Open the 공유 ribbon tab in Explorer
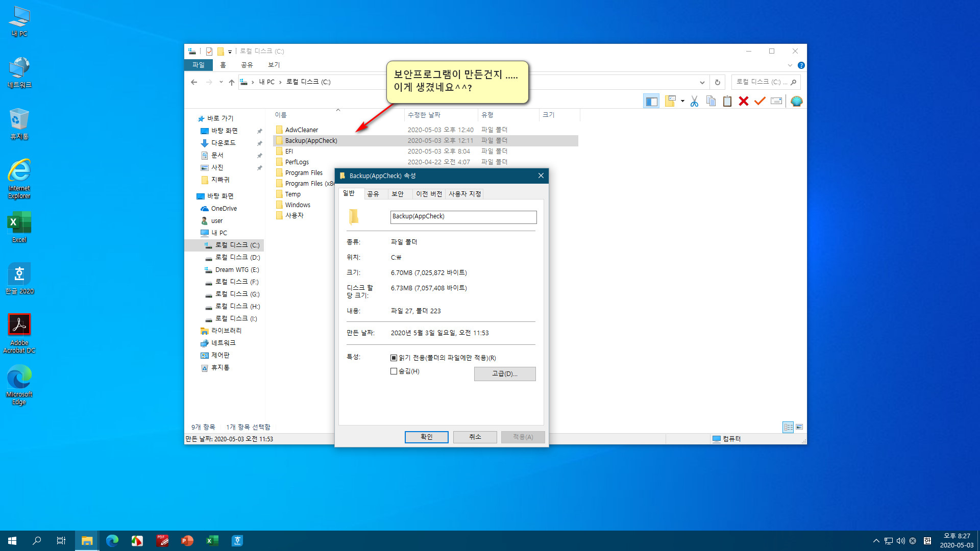Viewport: 980px width, 551px height. click(x=247, y=65)
